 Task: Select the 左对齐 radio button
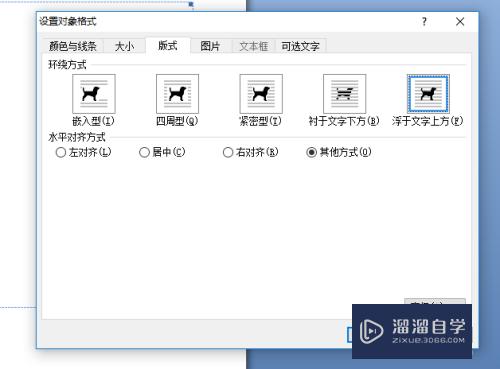[61, 153]
